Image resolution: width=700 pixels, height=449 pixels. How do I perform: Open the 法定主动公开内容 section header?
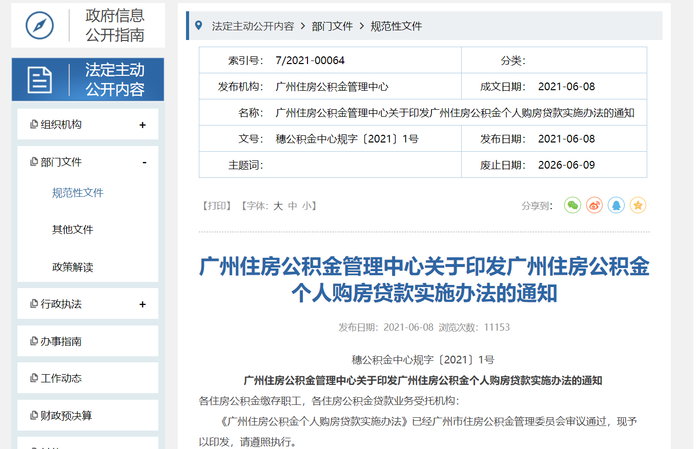tap(88, 79)
